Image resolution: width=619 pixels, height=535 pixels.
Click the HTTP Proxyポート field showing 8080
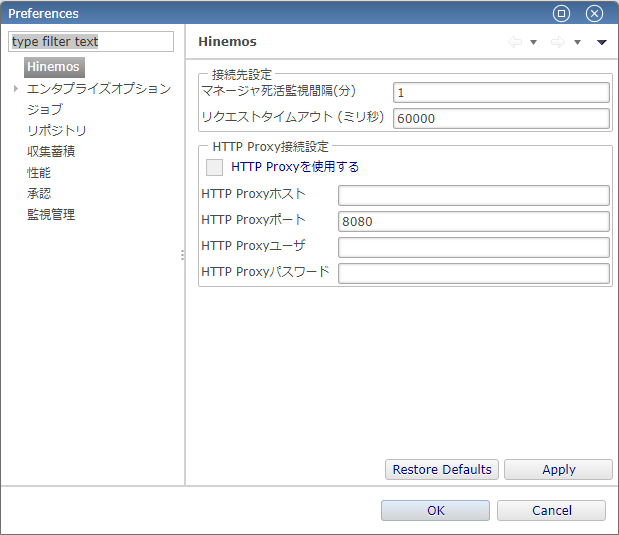(474, 222)
